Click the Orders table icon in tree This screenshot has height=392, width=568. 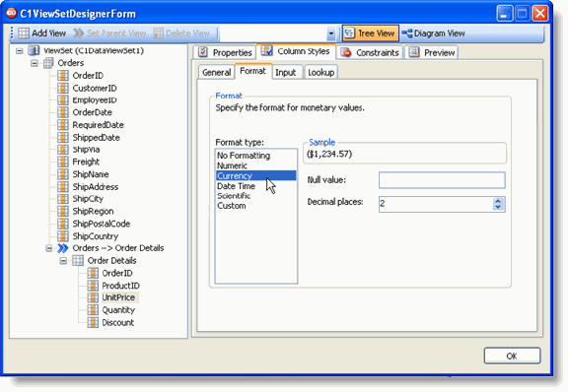click(x=48, y=63)
